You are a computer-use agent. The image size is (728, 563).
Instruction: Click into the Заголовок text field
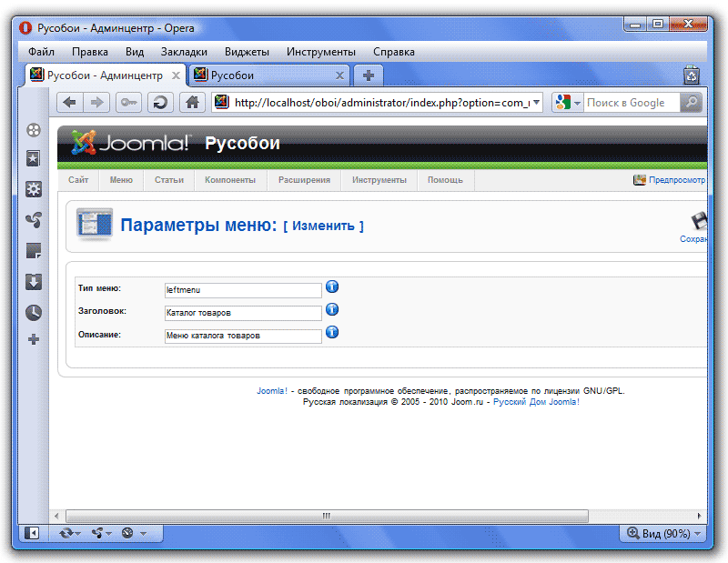pyautogui.click(x=243, y=313)
